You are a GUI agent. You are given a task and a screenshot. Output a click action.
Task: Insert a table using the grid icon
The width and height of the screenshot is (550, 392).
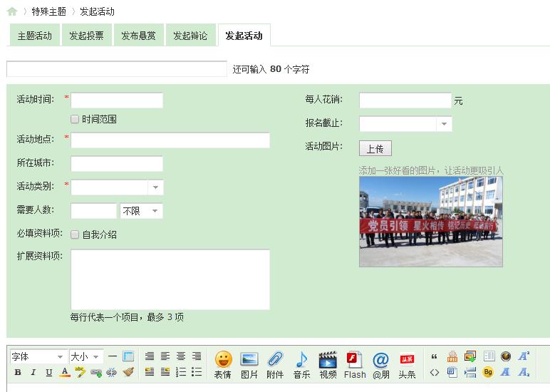pyautogui.click(x=128, y=356)
